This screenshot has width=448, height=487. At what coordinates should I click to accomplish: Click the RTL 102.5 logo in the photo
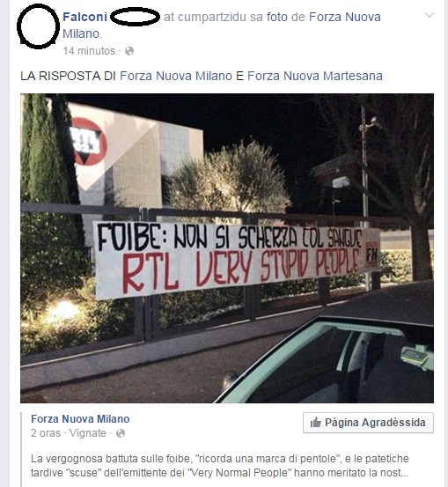click(89, 142)
